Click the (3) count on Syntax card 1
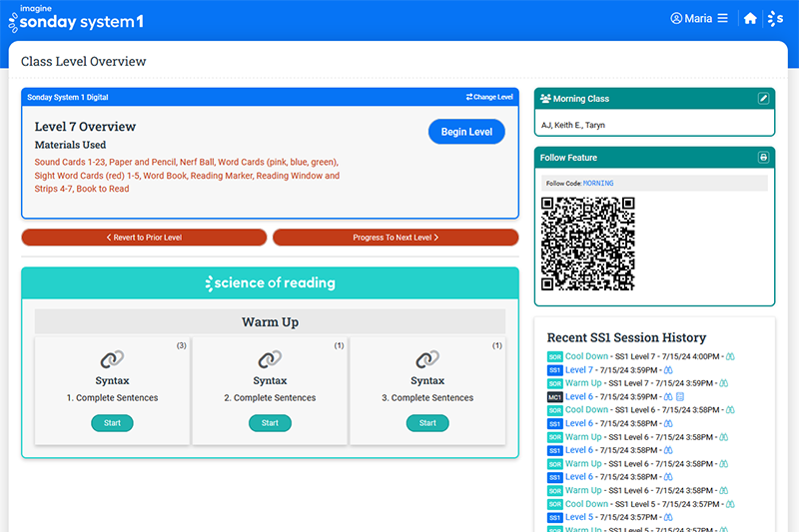The height and width of the screenshot is (532, 799). coord(182,345)
